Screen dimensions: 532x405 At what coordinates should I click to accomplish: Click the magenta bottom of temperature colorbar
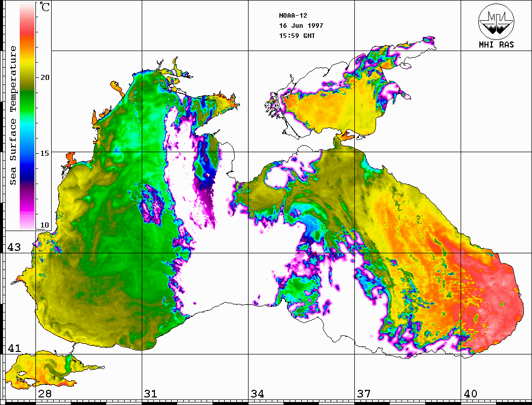pos(27,207)
